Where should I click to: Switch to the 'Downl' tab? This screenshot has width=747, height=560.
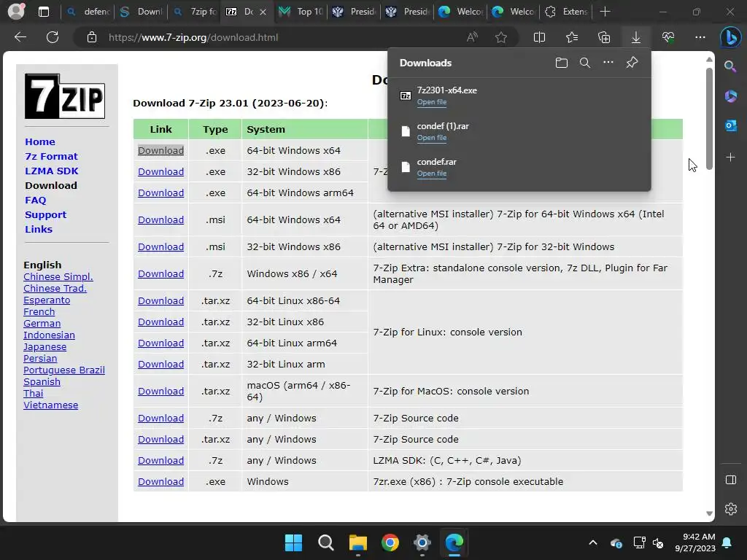coord(141,12)
